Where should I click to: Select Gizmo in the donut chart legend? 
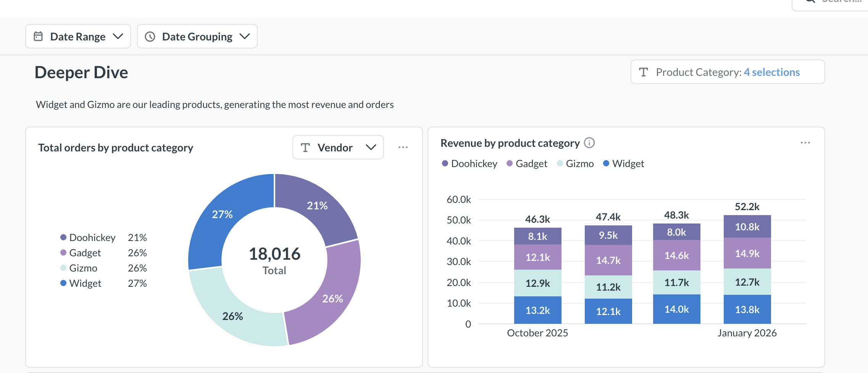coord(83,268)
